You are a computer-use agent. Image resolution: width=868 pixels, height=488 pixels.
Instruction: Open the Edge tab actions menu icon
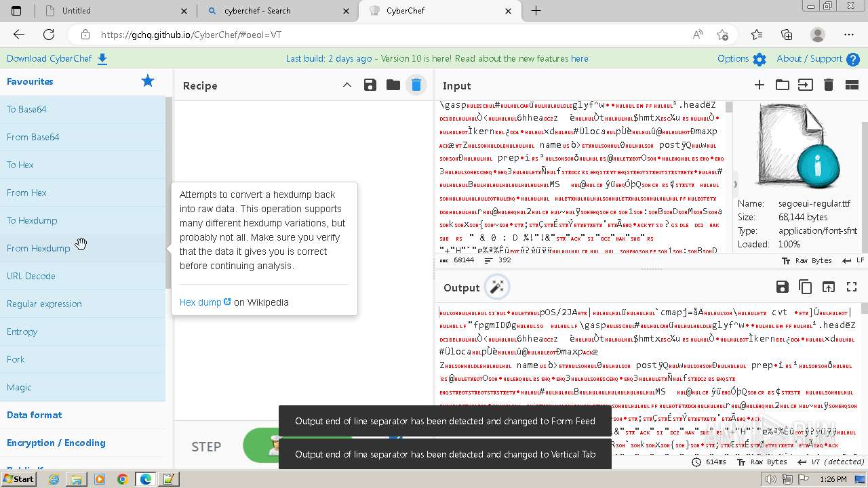click(16, 11)
